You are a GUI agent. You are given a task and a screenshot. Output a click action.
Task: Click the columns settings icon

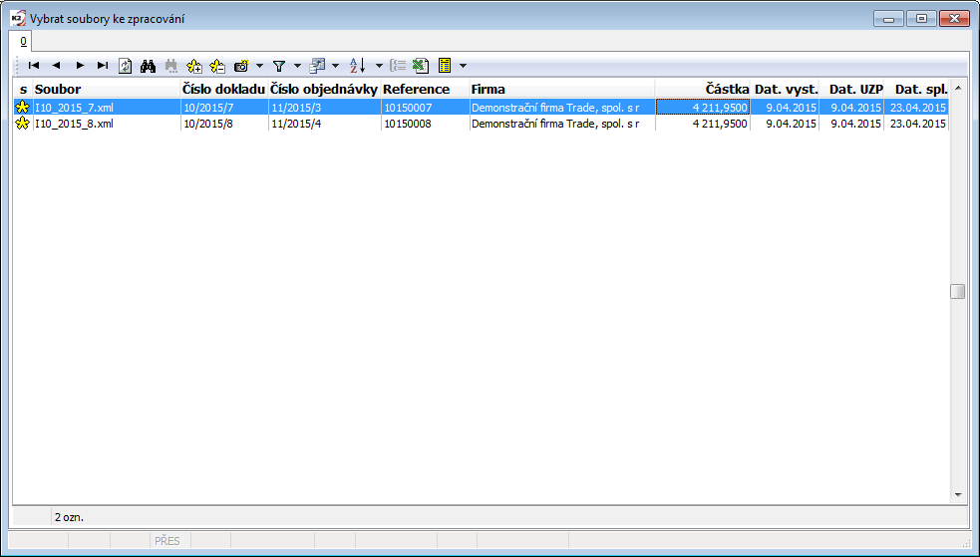point(317,66)
